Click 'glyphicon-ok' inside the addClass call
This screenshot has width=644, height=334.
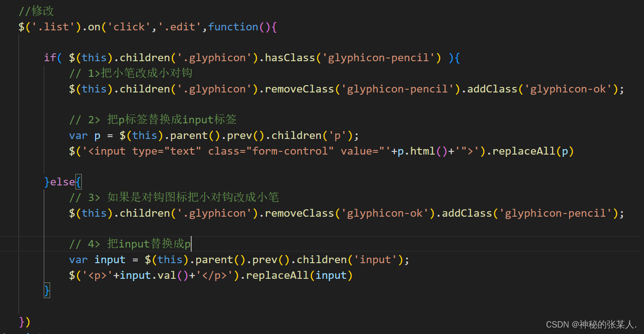pyautogui.click(x=568, y=89)
